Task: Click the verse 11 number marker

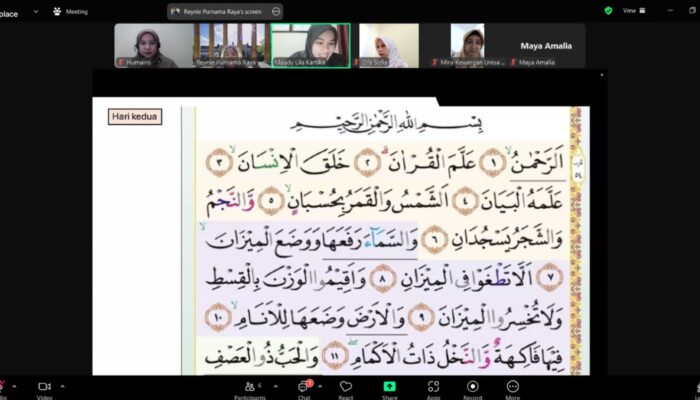Action: click(x=335, y=356)
